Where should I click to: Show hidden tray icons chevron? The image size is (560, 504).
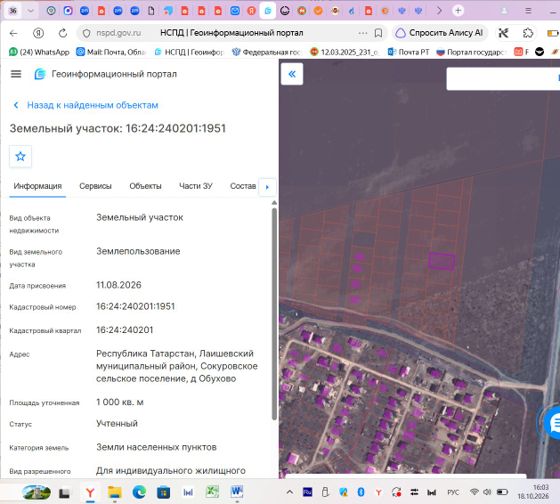[x=290, y=492]
